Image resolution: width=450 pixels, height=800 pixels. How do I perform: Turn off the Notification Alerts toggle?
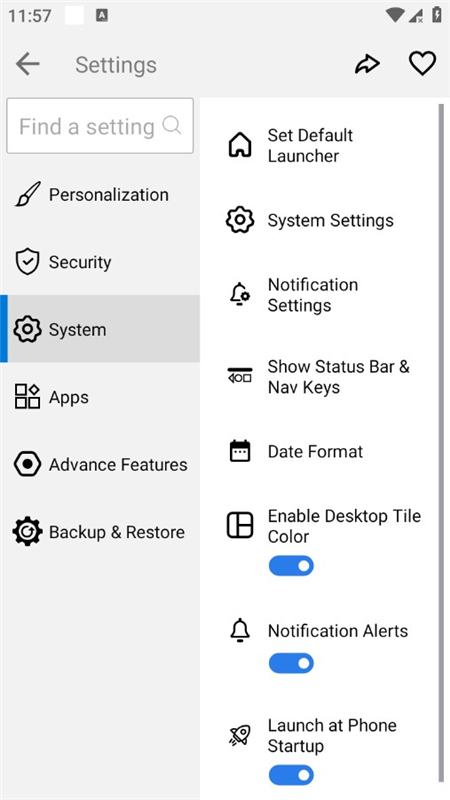(x=291, y=663)
